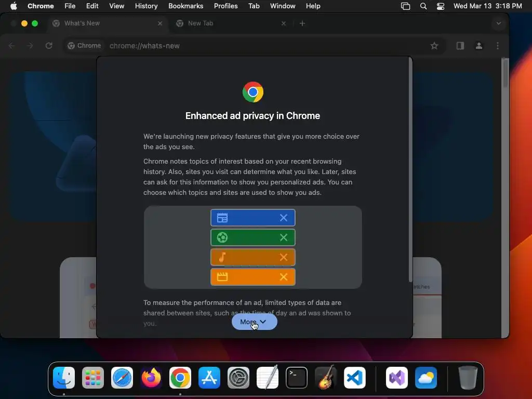Open Control Center in menu bar
This screenshot has height=399, width=532.
click(x=441, y=6)
